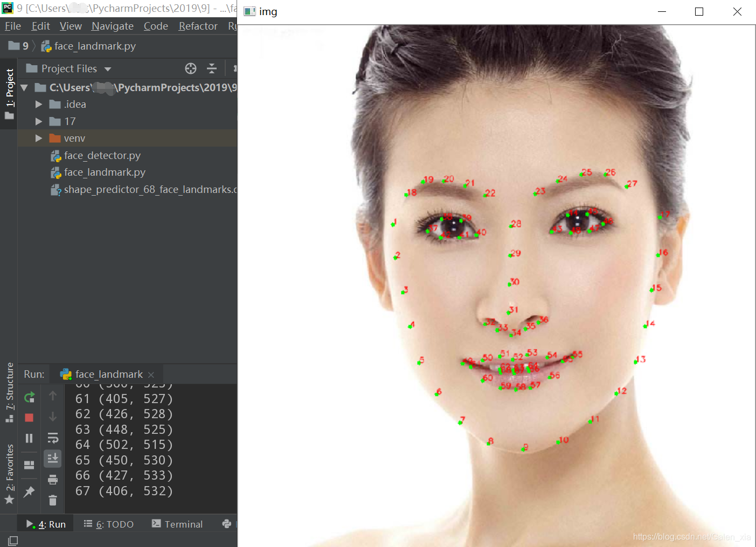Switch to the Terminal tab

coord(177,524)
